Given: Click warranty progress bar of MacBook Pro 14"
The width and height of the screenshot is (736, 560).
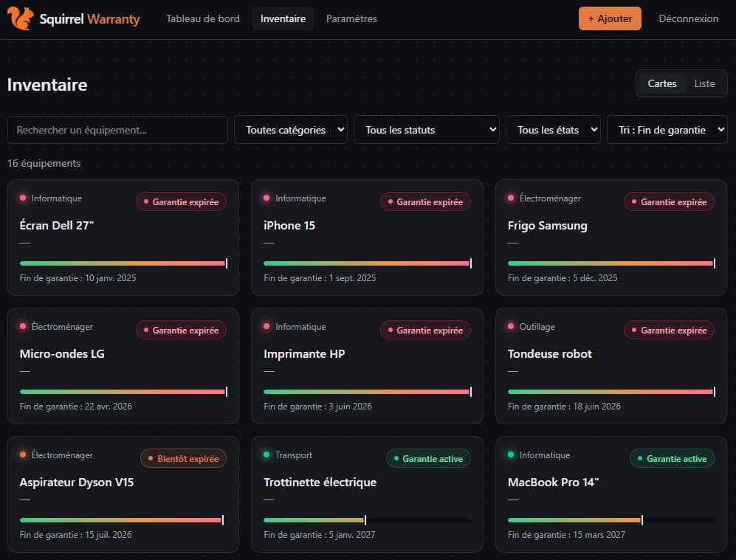Looking at the screenshot, I should [611, 519].
